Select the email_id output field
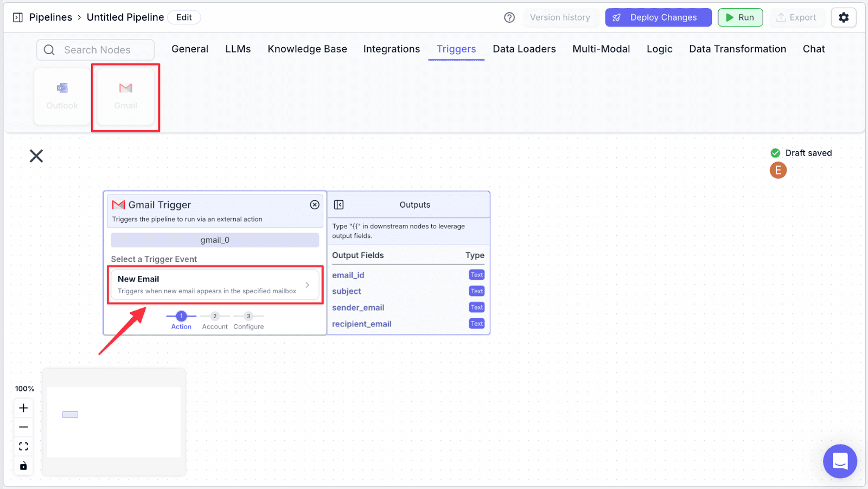Image resolution: width=868 pixels, height=489 pixels. coord(348,275)
